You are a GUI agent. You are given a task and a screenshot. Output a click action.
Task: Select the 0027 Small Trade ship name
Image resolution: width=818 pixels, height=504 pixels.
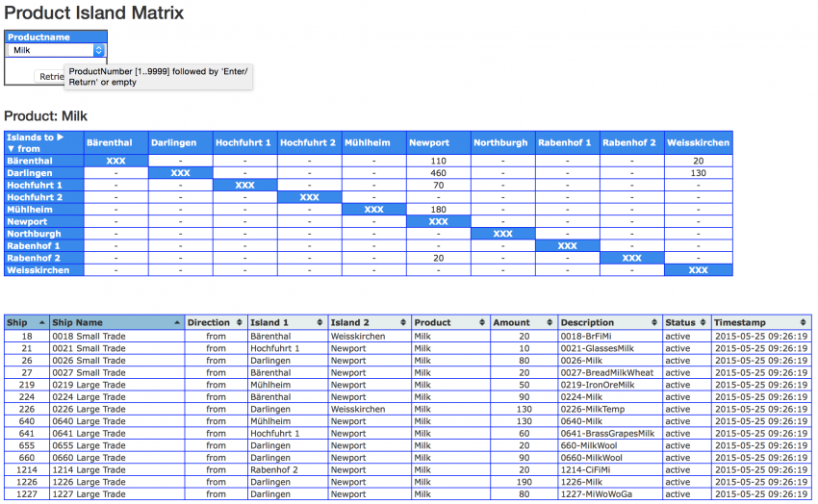coord(89,372)
